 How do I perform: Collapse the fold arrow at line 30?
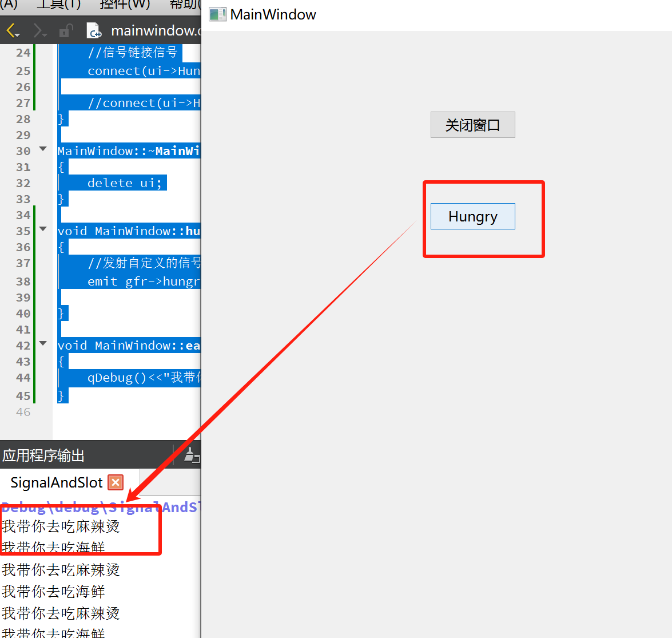click(43, 149)
